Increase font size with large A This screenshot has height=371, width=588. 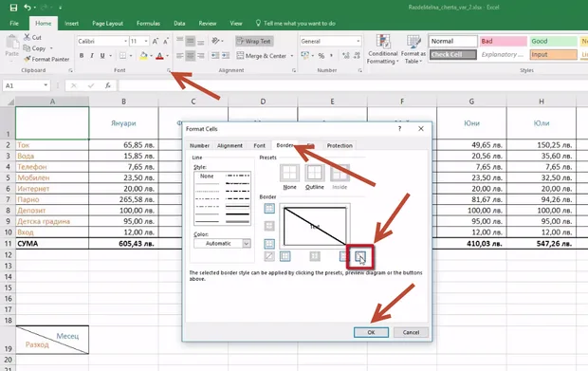(x=156, y=41)
